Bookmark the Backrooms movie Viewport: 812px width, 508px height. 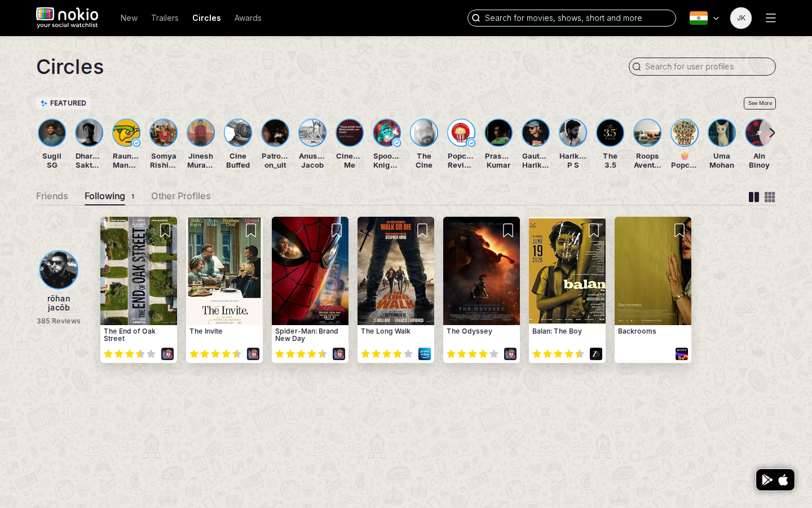click(x=679, y=230)
